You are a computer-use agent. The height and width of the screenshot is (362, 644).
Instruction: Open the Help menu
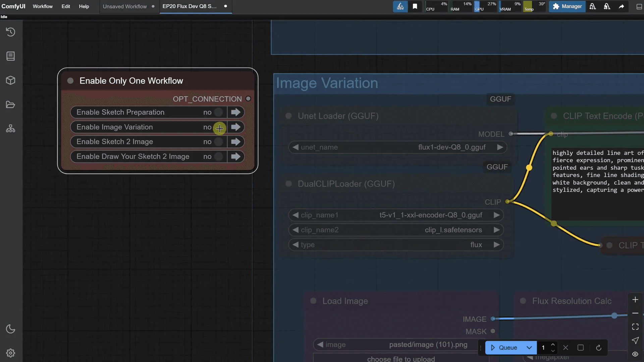84,6
